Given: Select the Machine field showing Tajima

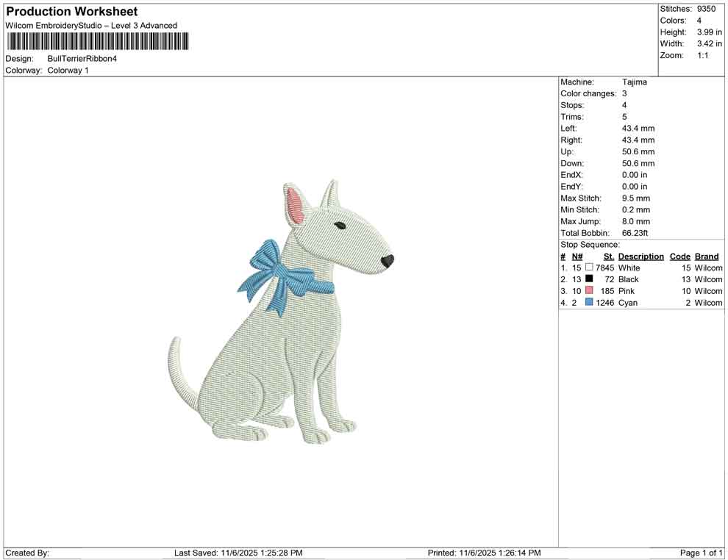Looking at the screenshot, I should click(x=634, y=82).
